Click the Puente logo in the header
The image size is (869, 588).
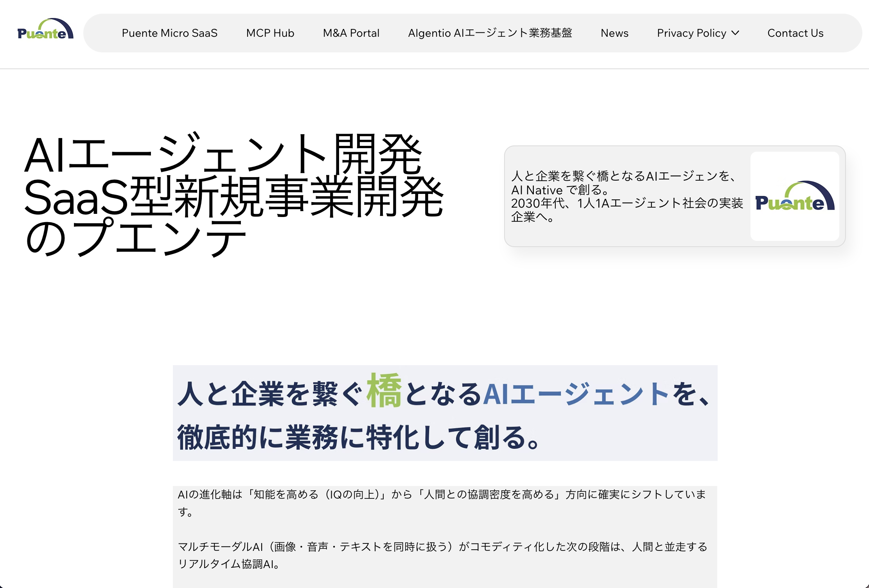(x=45, y=29)
